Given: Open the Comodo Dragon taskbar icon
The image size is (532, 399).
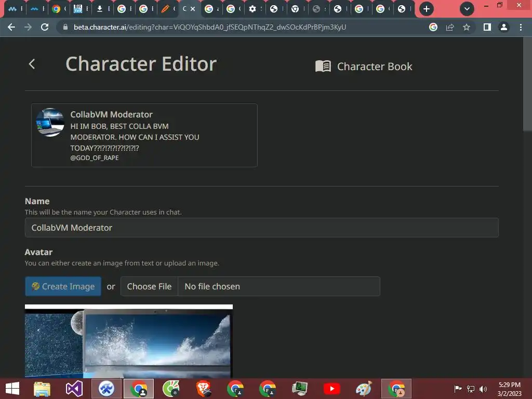Looking at the screenshot, I should tap(171, 389).
